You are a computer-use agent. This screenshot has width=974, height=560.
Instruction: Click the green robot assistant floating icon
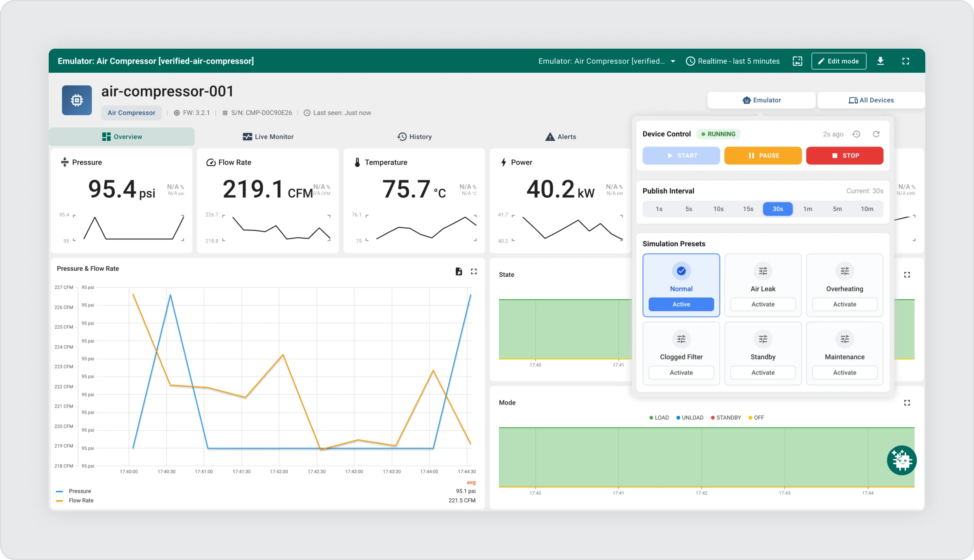(901, 460)
